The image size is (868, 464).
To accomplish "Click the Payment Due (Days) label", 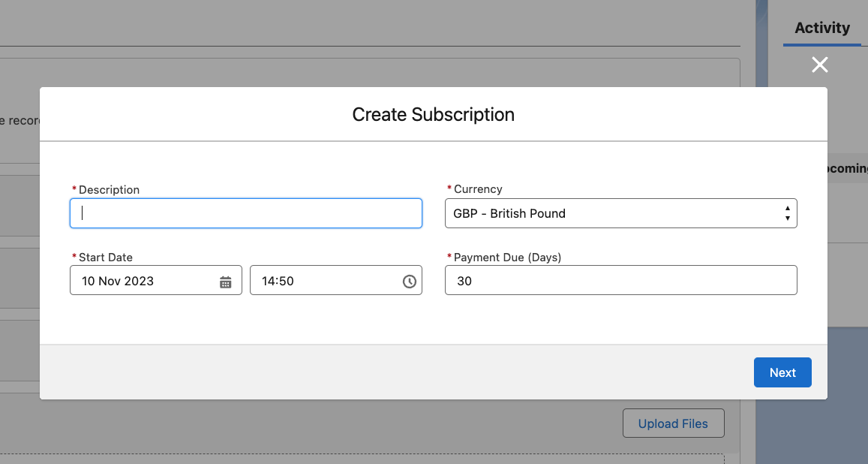I will coord(507,258).
